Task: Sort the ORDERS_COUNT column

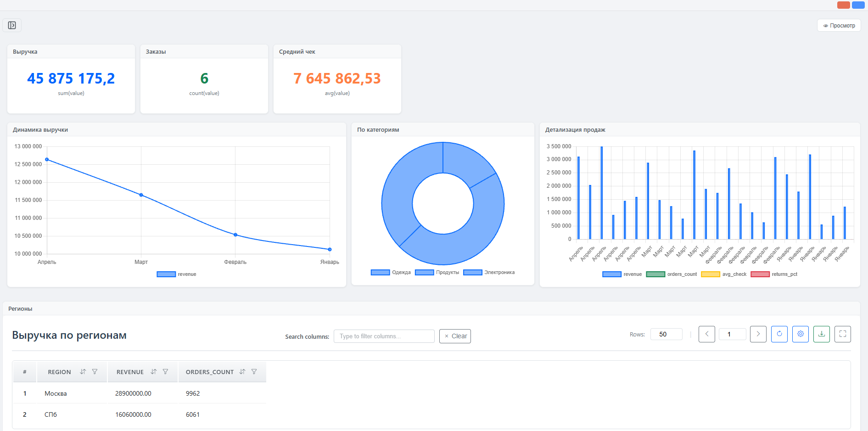Action: pos(242,372)
